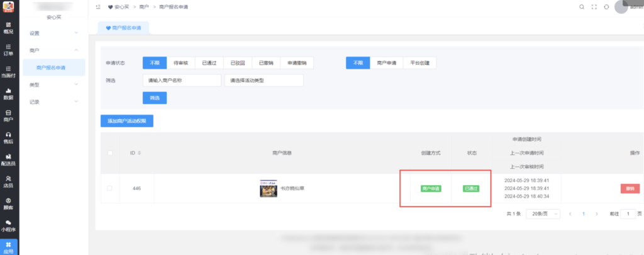
Task: Click the red 撤销 button
Action: [x=630, y=188]
